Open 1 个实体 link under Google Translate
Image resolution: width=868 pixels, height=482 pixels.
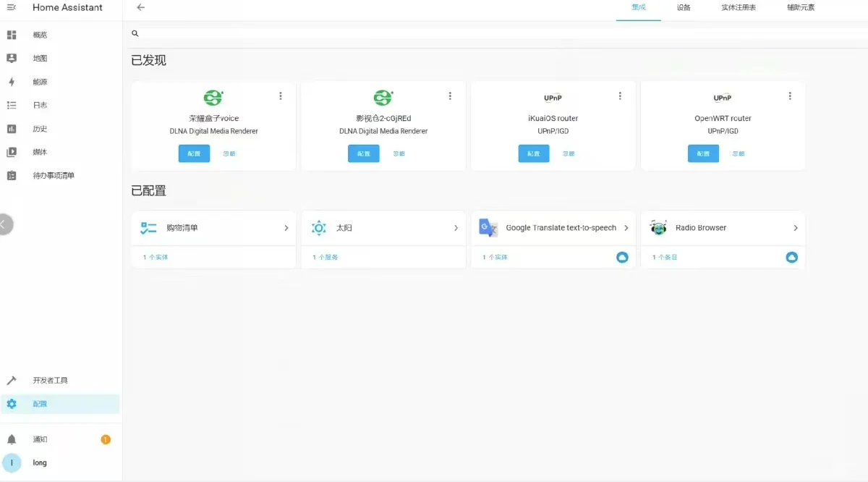(x=495, y=257)
